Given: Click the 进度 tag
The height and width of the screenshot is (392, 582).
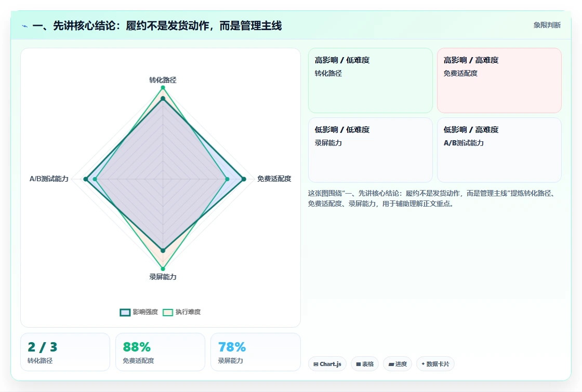Looking at the screenshot, I should [398, 364].
